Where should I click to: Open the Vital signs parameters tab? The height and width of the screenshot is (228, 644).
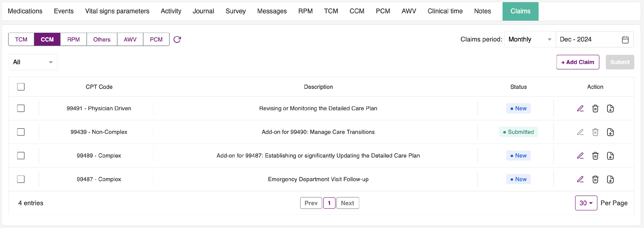(x=117, y=11)
